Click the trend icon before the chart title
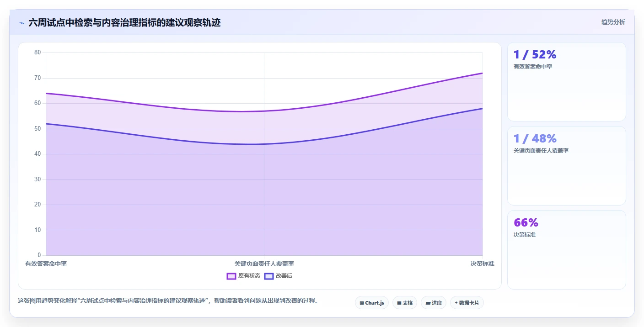 pyautogui.click(x=22, y=23)
